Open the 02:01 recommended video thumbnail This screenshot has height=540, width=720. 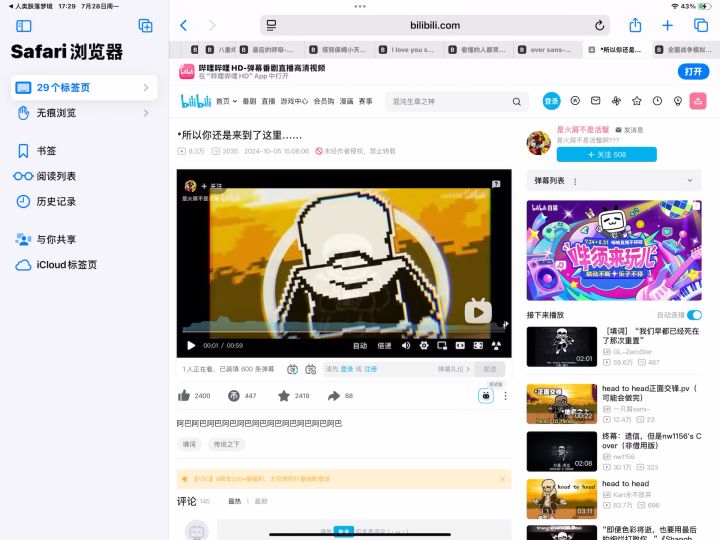[562, 347]
